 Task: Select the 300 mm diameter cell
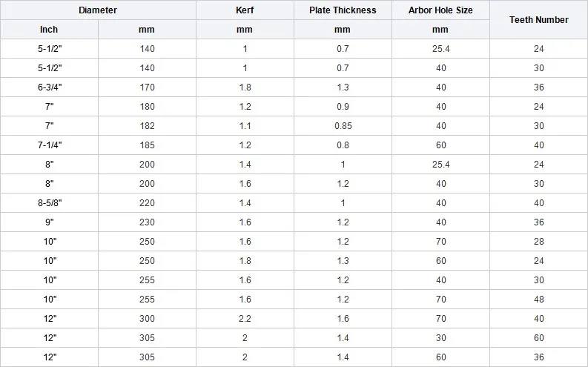click(147, 319)
